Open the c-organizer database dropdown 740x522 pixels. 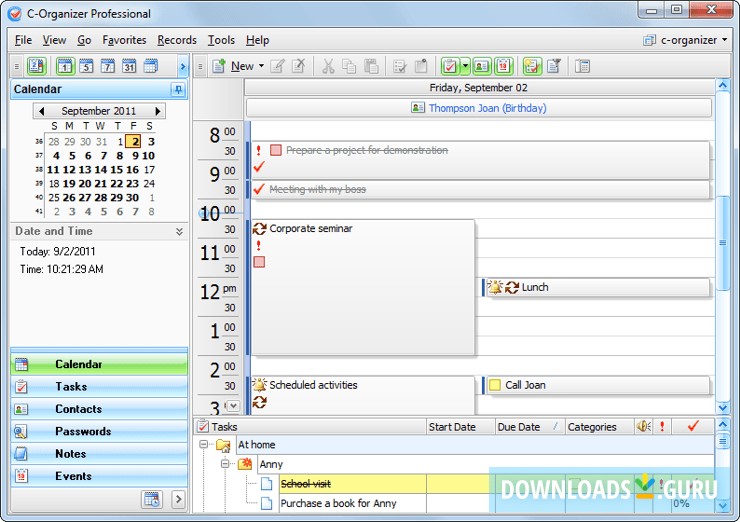[x=685, y=40]
